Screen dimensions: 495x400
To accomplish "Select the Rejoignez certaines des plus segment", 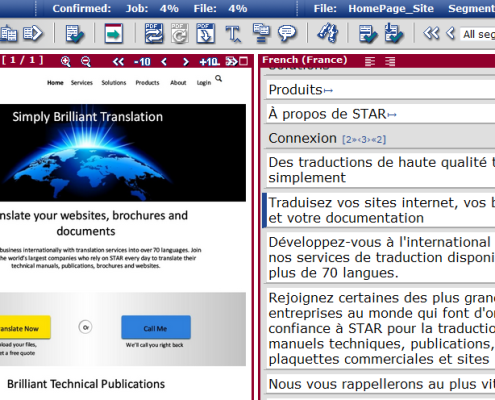I will [380, 328].
